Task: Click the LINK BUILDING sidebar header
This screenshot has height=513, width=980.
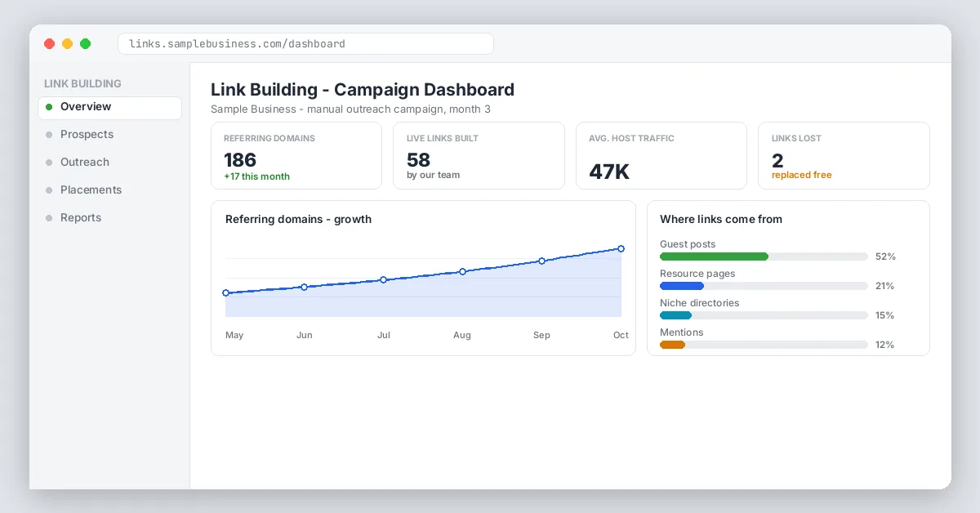Action: point(82,83)
